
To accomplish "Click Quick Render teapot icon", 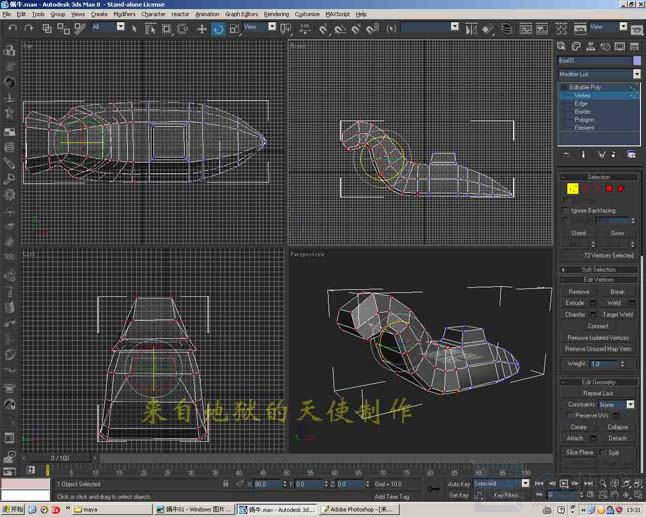I will click(x=637, y=30).
